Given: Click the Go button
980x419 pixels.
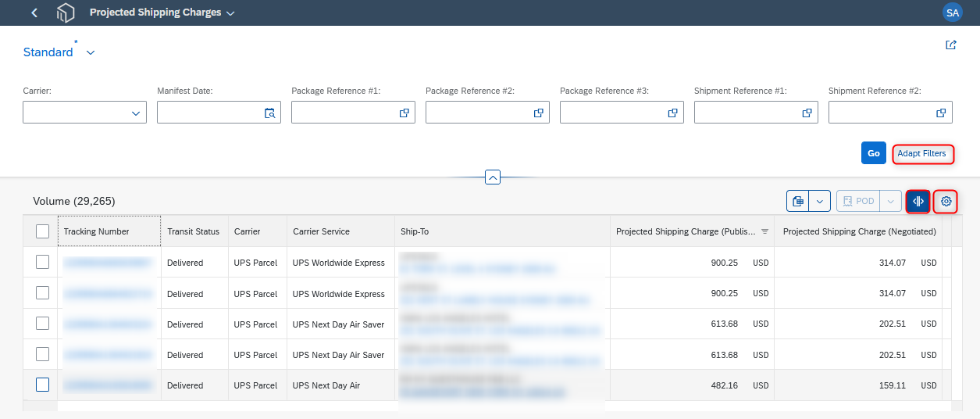Looking at the screenshot, I should pos(874,153).
